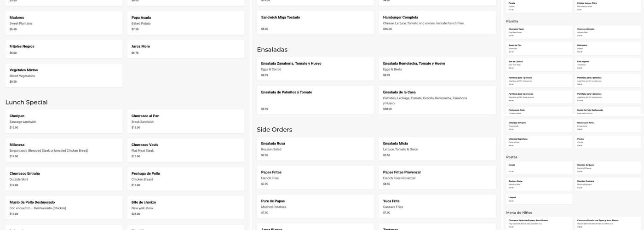
Task: Click the Papas Fritas Provenzal item
Action: coord(437,178)
